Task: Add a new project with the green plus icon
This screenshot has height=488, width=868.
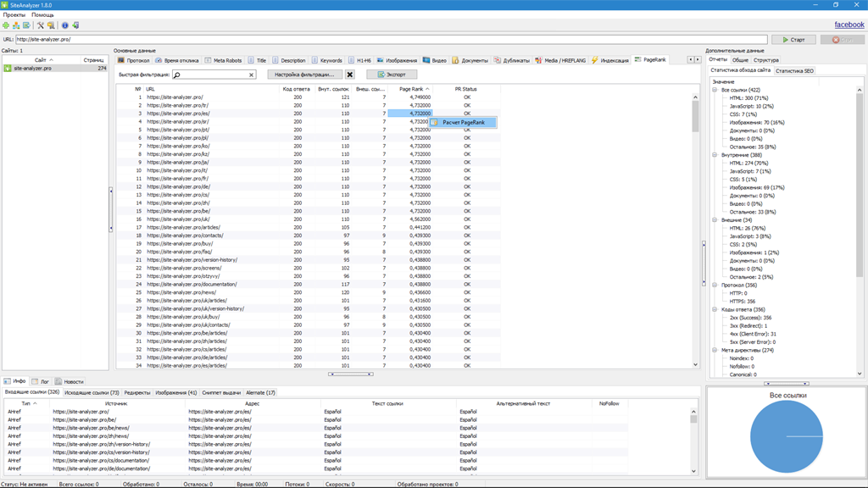Action: pyautogui.click(x=6, y=25)
